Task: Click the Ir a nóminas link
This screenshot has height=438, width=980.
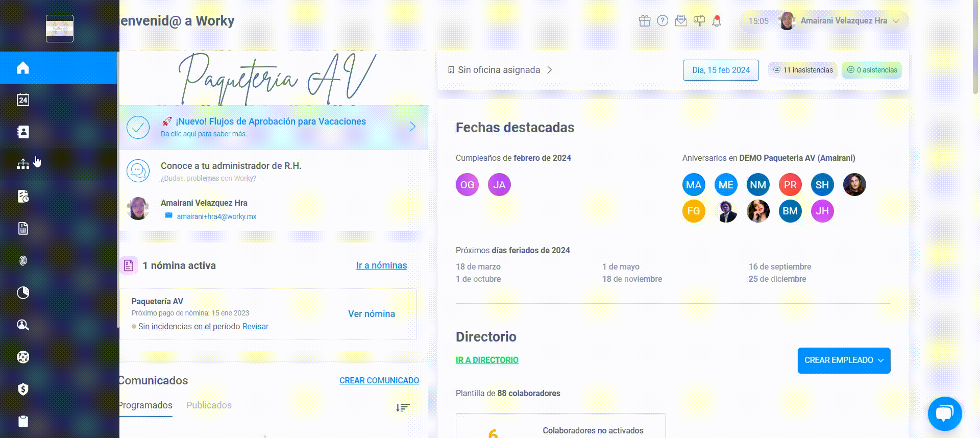Action: 381,265
